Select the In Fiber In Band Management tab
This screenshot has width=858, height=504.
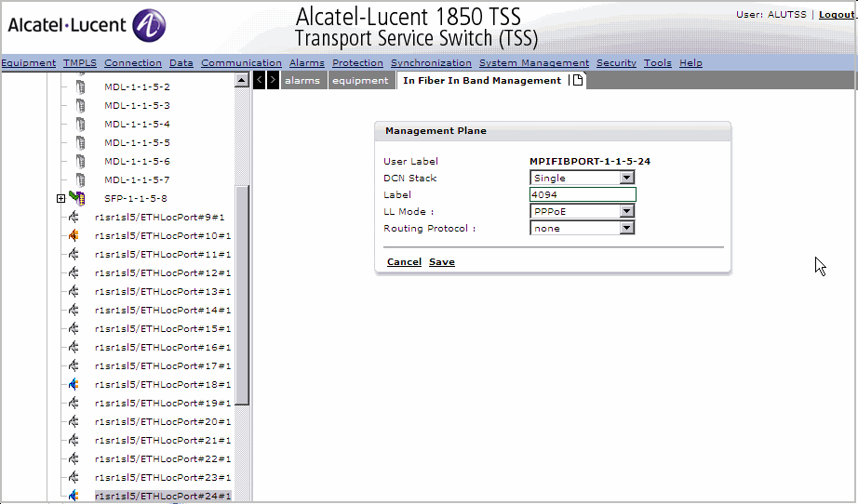[482, 80]
